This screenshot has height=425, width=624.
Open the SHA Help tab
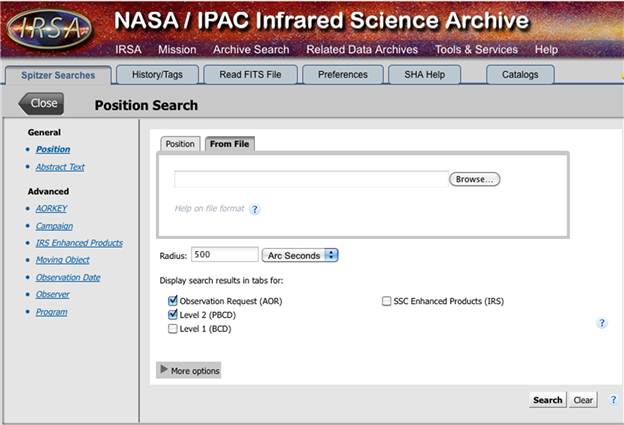(425, 75)
